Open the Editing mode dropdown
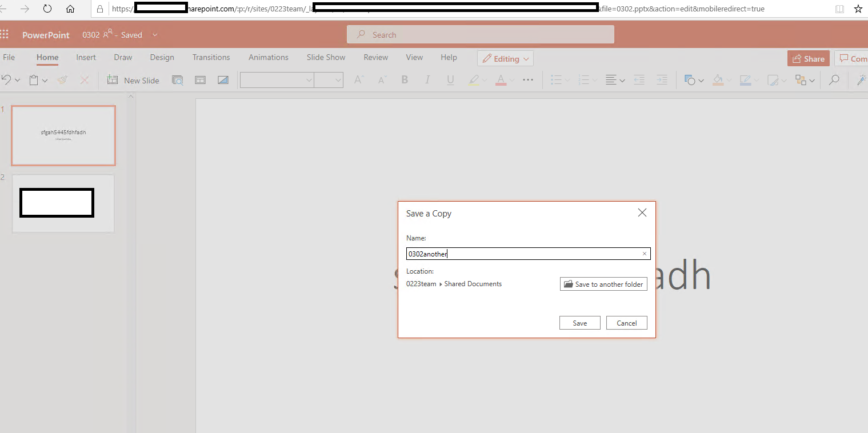Viewport: 868px width, 433px height. pos(505,58)
